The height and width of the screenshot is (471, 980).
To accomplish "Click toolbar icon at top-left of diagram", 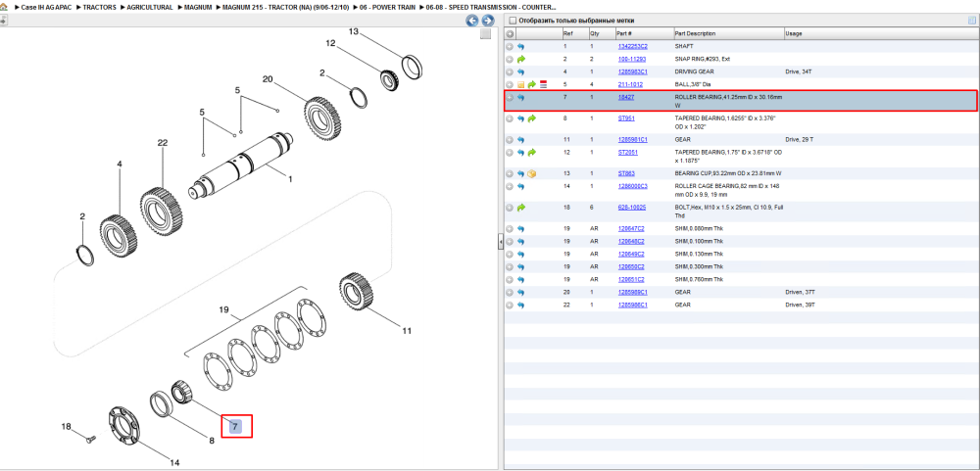I will pyautogui.click(x=3, y=21).
